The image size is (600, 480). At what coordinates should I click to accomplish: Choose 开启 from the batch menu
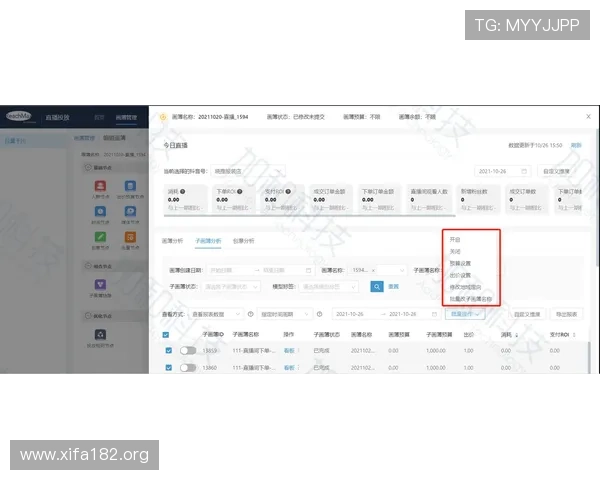pos(455,240)
